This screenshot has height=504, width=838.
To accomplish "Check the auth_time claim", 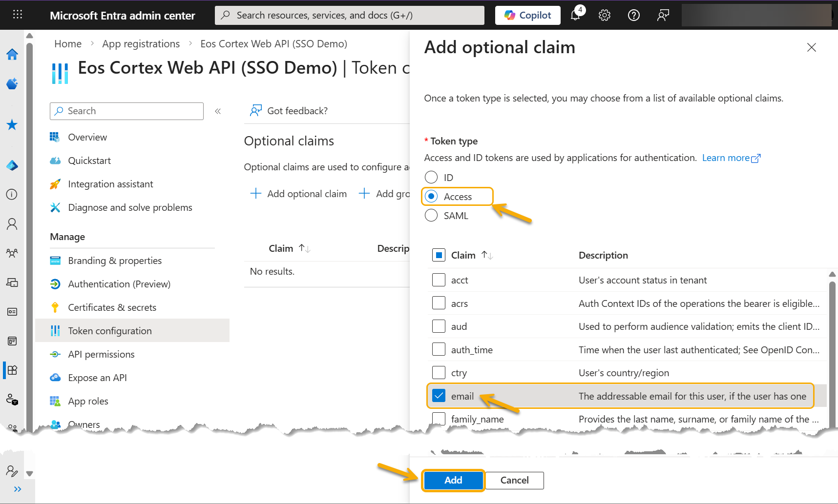I will click(x=439, y=349).
